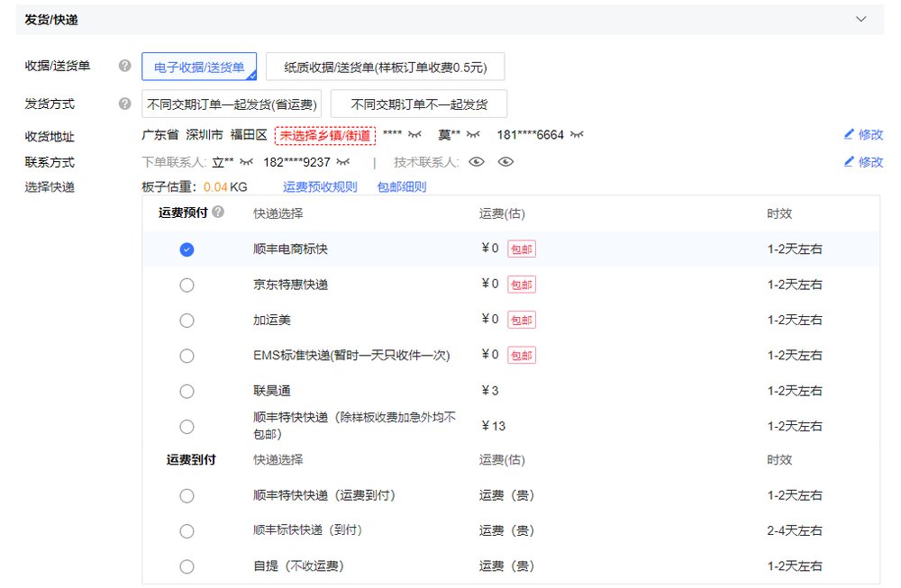Click help icon next to 收据/送货单
Viewport: 901px width, 588px height.
click(124, 66)
